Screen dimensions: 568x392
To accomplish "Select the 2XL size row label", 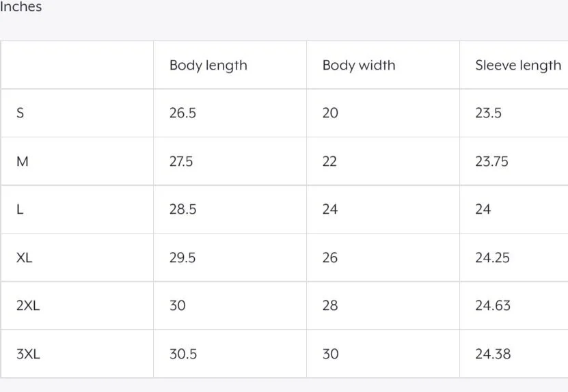I will click(28, 306).
